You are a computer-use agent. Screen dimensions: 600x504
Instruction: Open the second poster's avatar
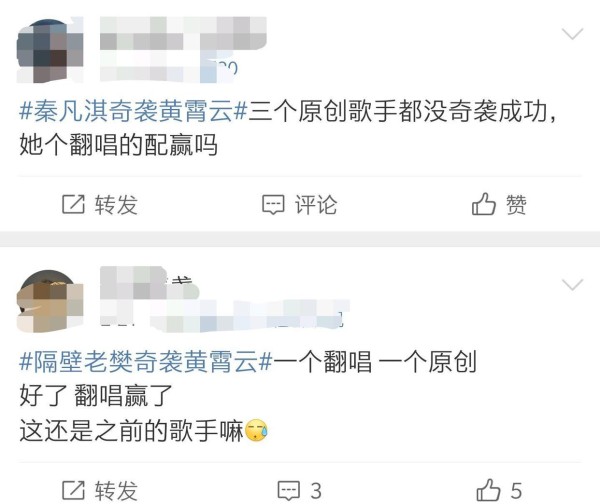tap(50, 301)
